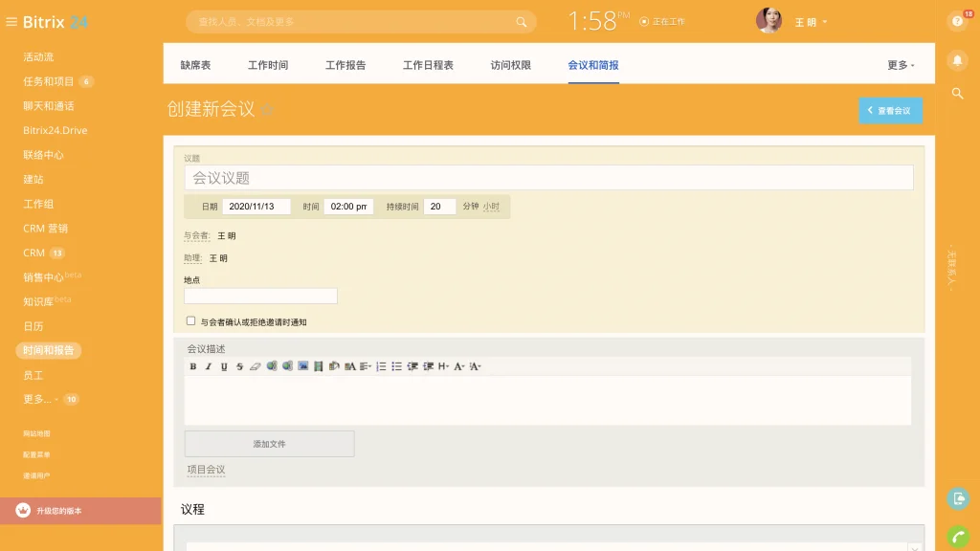The width and height of the screenshot is (980, 551).
Task: Click the 添加文件 button
Action: 269,444
